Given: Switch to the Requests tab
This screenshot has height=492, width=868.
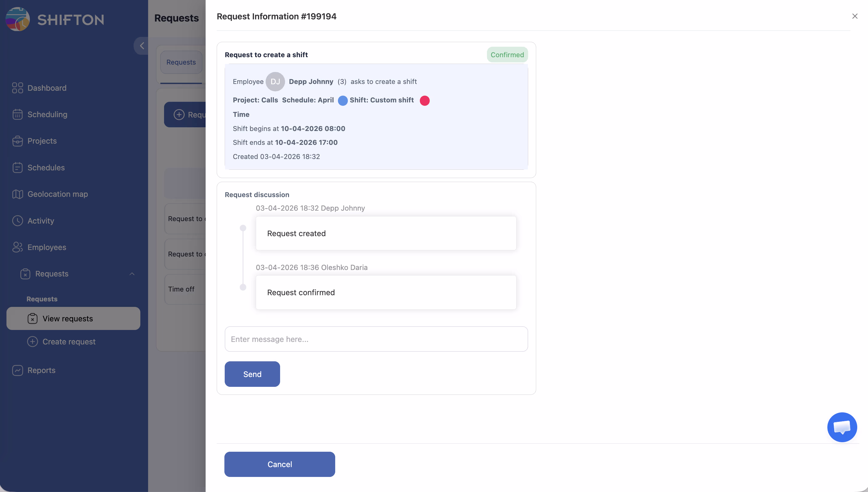Looking at the screenshot, I should pos(181,62).
